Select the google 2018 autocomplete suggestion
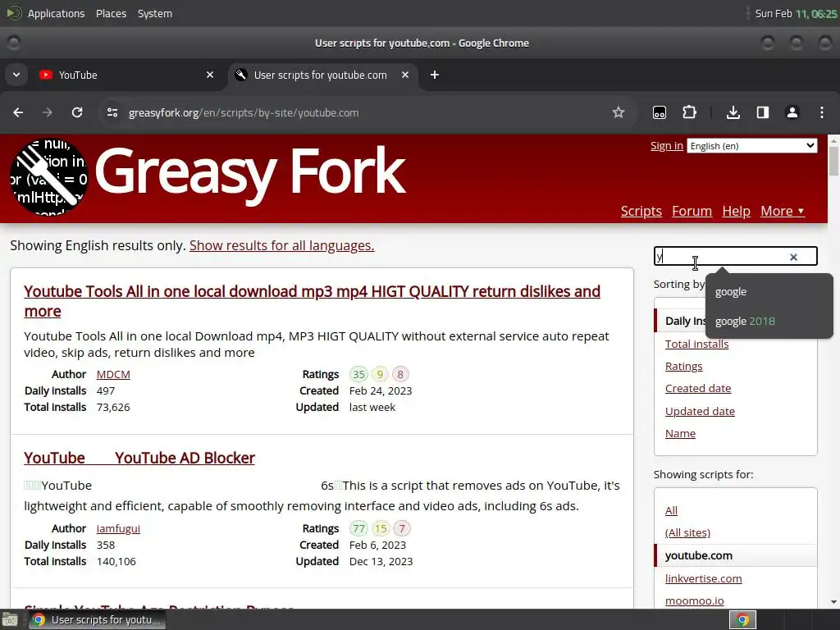840x630 pixels. point(769,322)
